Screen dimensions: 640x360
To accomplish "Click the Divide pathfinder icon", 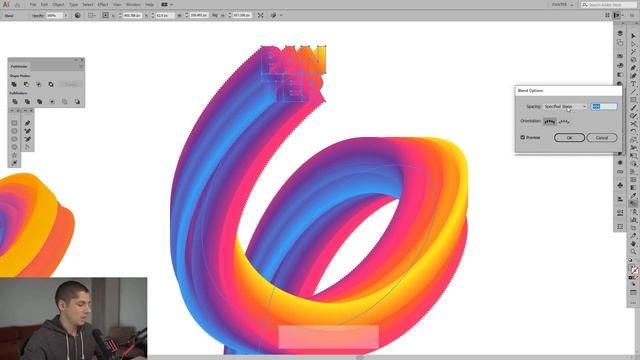I will [15, 102].
